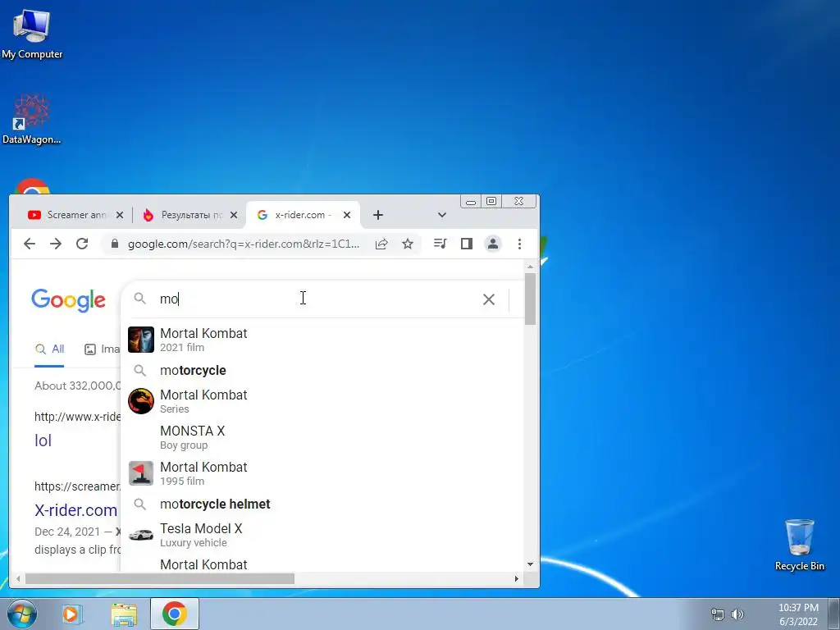Choose Mortal Kombat 1995 film suggestion

point(322,473)
